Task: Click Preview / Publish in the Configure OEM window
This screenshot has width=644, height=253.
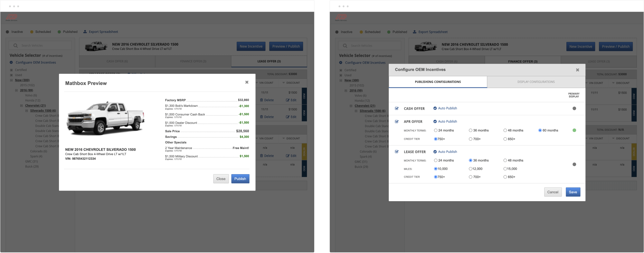Action: (x=616, y=47)
